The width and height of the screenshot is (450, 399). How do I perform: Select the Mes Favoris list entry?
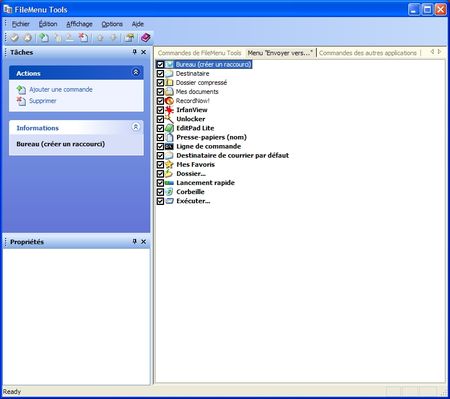(195, 164)
